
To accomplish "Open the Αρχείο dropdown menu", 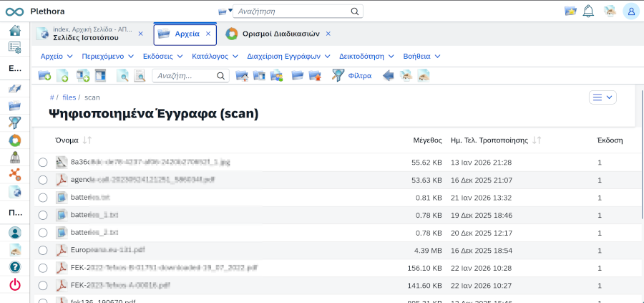I will [57, 56].
